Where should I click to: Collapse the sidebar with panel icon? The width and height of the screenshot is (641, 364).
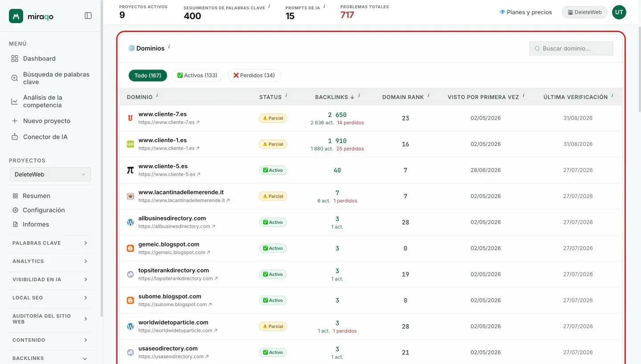[x=88, y=16]
